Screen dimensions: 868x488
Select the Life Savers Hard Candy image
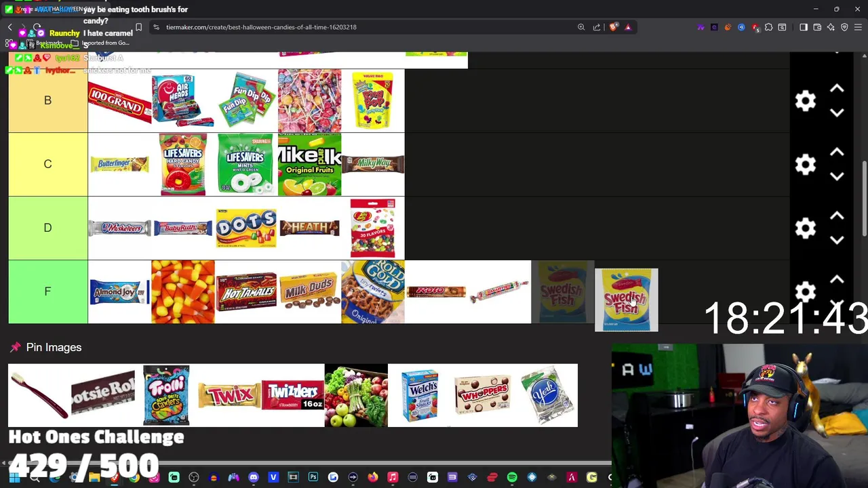point(182,164)
